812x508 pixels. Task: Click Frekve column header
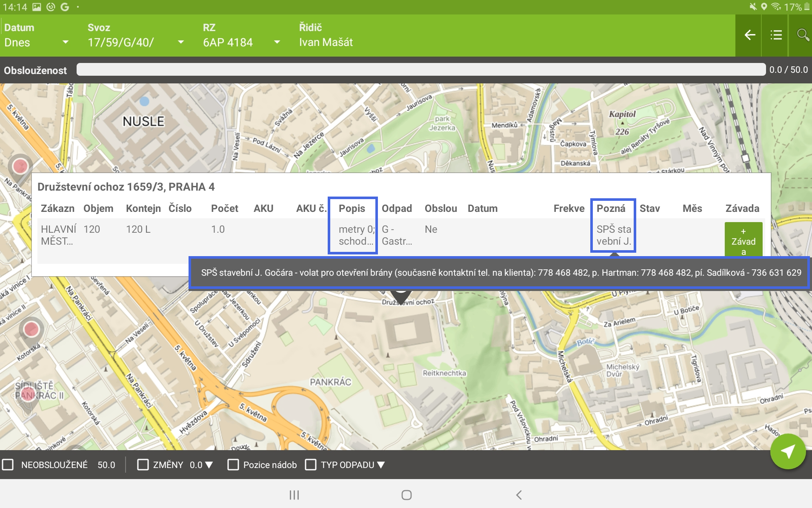pyautogui.click(x=569, y=208)
